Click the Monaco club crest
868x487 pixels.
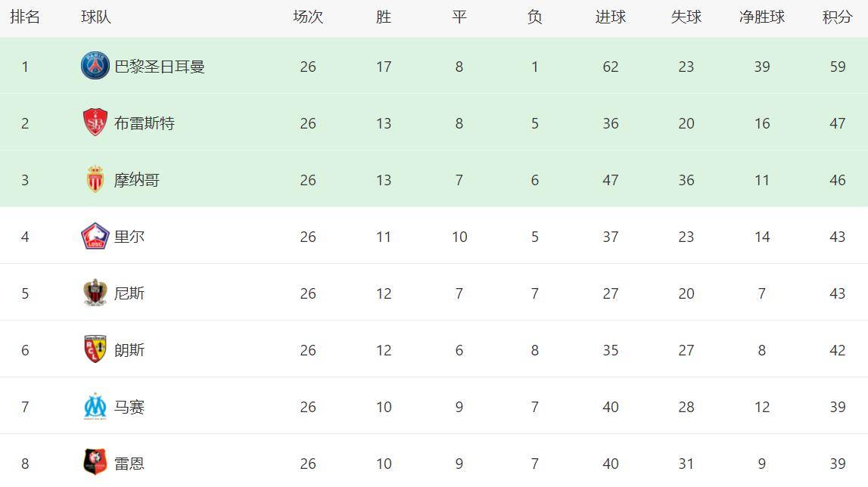(95, 179)
